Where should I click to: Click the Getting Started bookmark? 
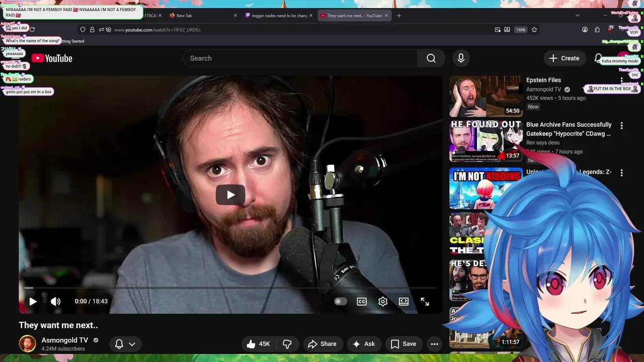(72, 41)
